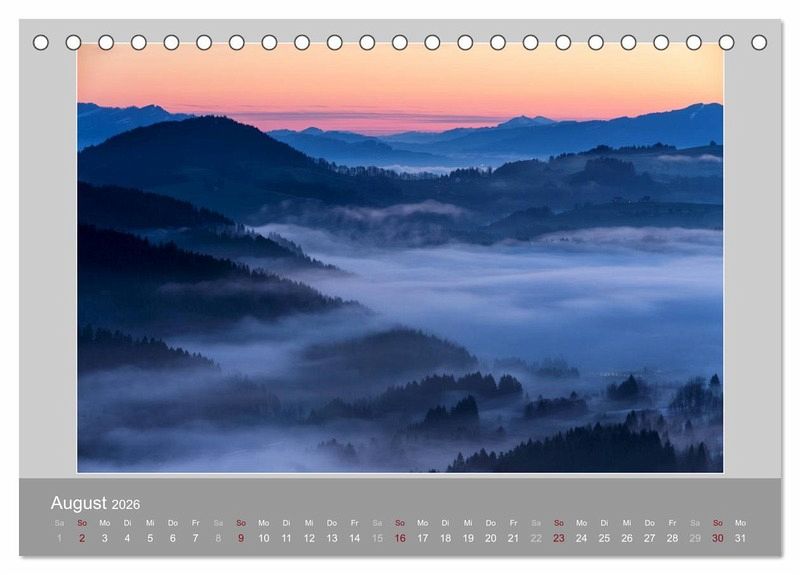
Task: Select date 19 in the calendar row
Action: pyautogui.click(x=468, y=538)
